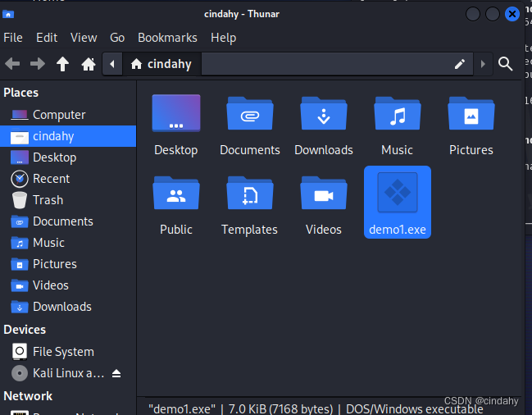Click the Home toolbar icon
The height and width of the screenshot is (415, 532).
(89, 64)
